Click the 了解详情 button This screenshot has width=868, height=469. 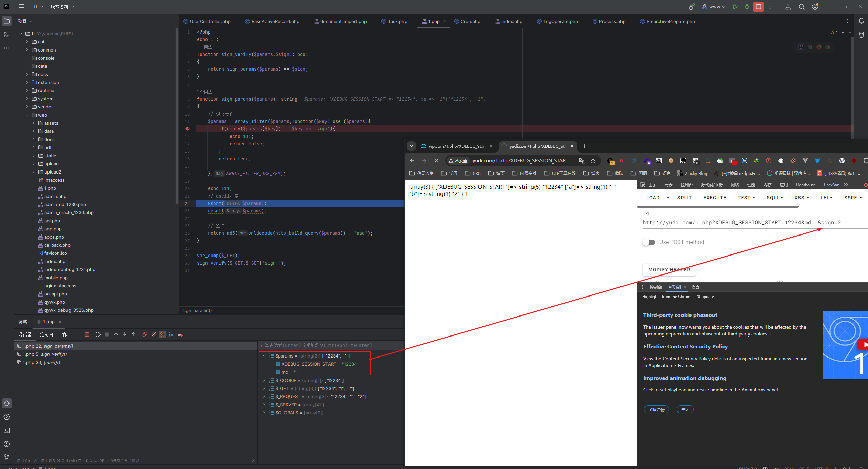tap(656, 409)
